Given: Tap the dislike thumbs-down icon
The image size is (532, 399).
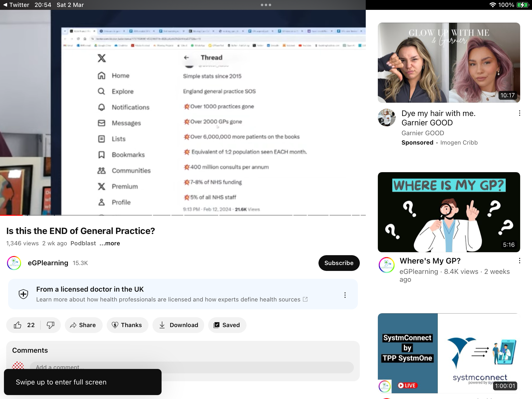Looking at the screenshot, I should coord(50,325).
